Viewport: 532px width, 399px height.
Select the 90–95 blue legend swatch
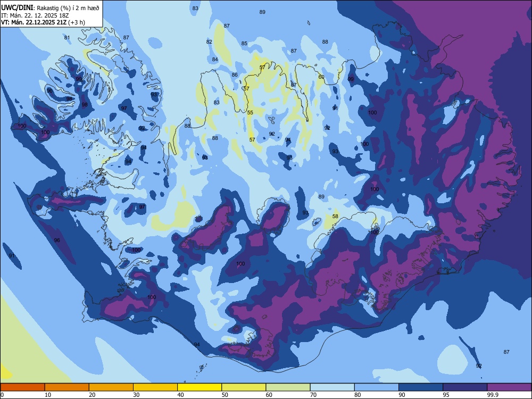click(421, 387)
